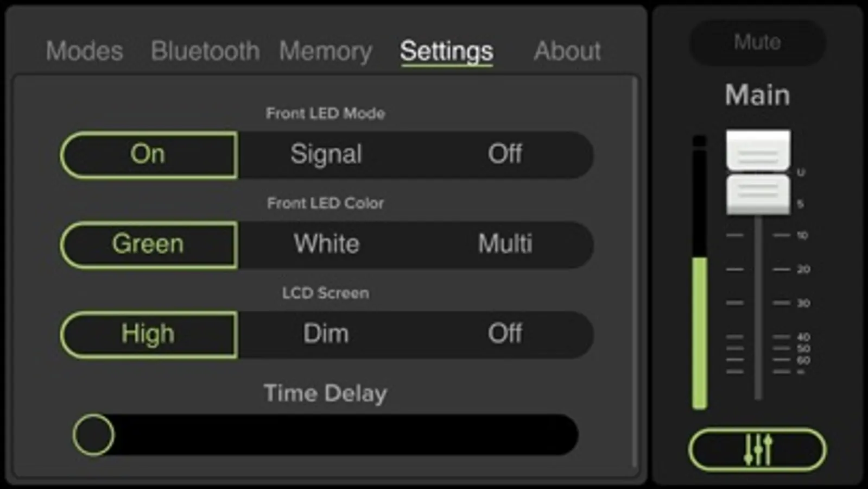The width and height of the screenshot is (868, 489).
Task: Switch to the Modes tab
Action: click(x=84, y=51)
